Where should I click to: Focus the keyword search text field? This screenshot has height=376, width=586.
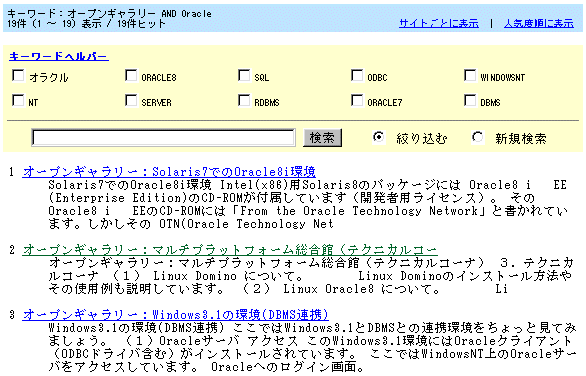click(x=163, y=138)
